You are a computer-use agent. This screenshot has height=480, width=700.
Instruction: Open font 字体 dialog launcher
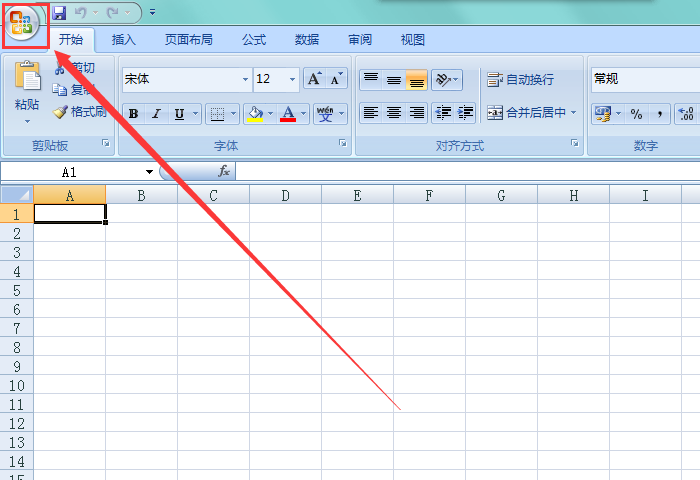pos(343,143)
